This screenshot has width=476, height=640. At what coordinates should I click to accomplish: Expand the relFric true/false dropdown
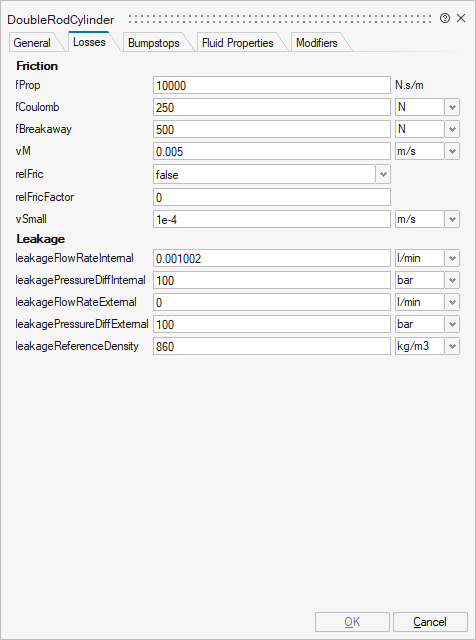click(383, 175)
